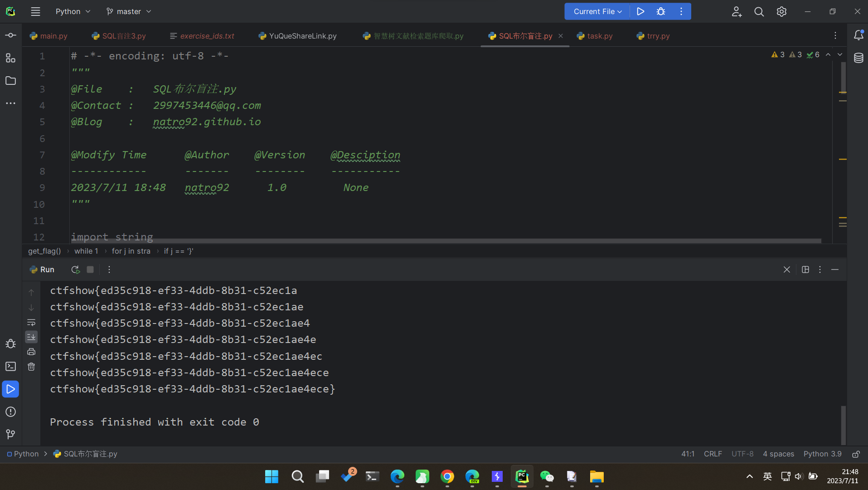Switch to main.py tab
Image resolution: width=868 pixels, height=490 pixels.
click(48, 36)
